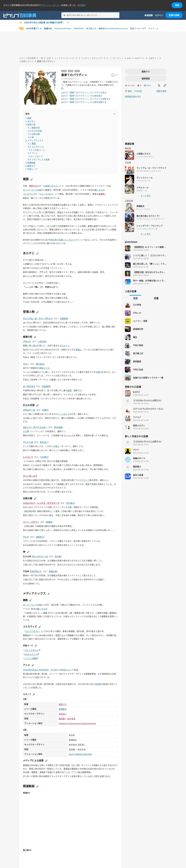Click the pencil icon beside スタッフ heading
The height and width of the screenshot is (868, 186).
[x=34, y=694]
